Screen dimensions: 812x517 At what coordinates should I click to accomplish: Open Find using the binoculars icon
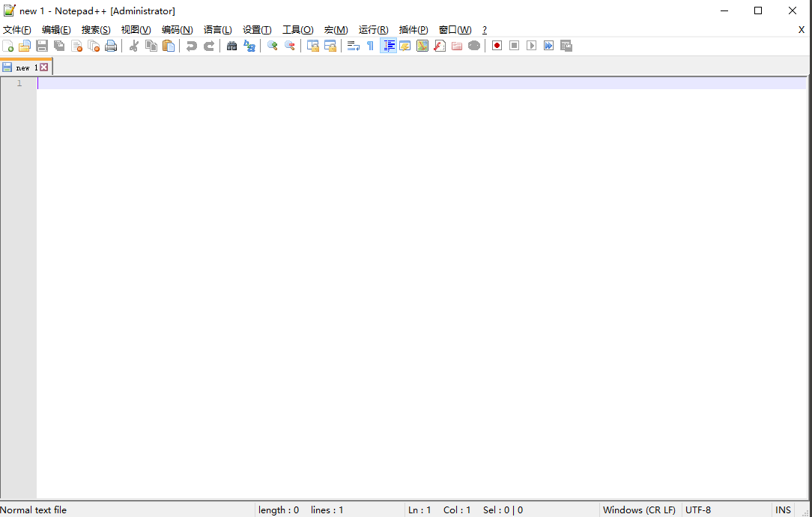(x=232, y=46)
